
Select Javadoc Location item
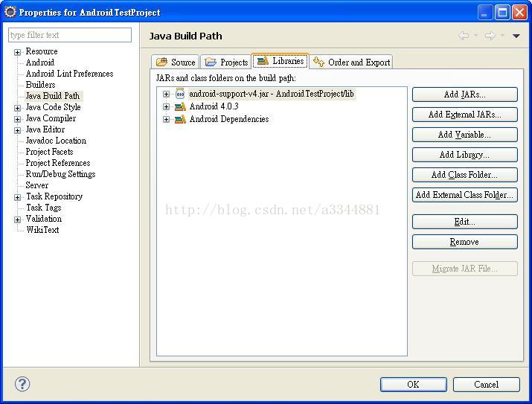(x=56, y=141)
